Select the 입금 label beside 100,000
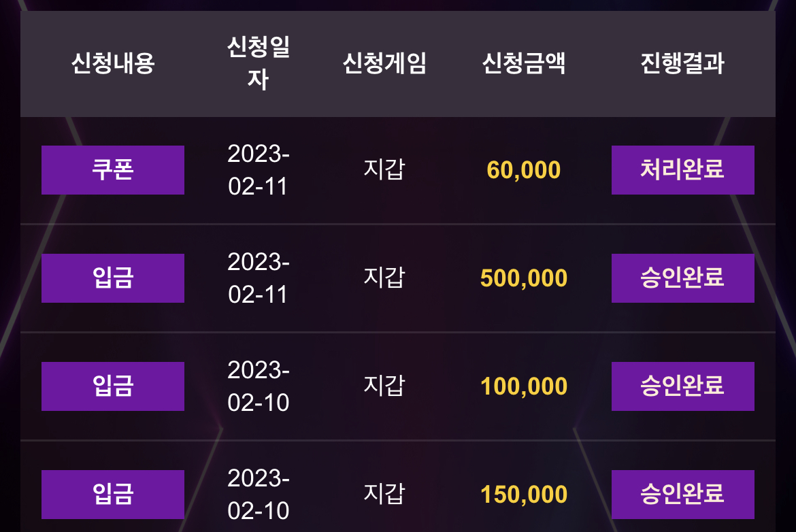 (x=113, y=386)
